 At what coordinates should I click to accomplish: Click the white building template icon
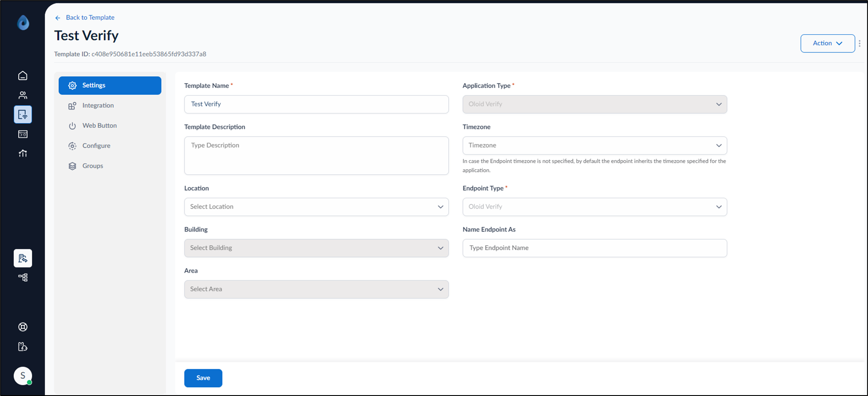(23, 258)
